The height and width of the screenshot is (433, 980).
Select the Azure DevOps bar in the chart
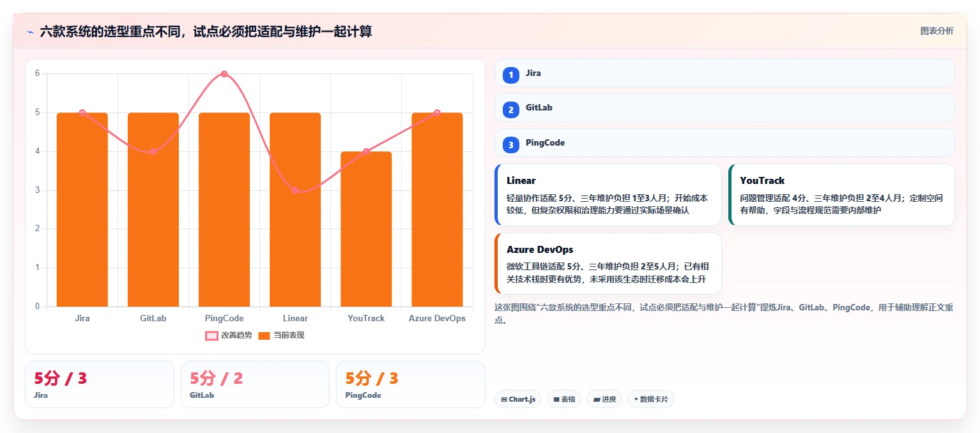[437, 209]
